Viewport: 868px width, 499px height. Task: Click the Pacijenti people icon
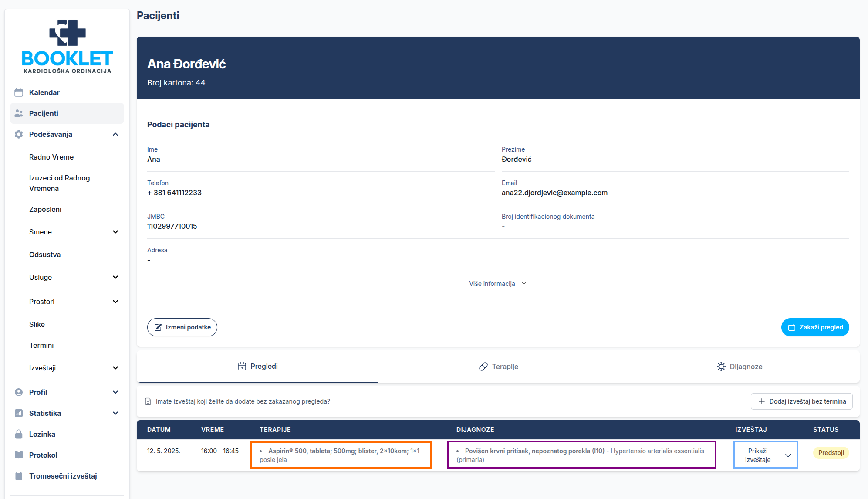pos(19,113)
